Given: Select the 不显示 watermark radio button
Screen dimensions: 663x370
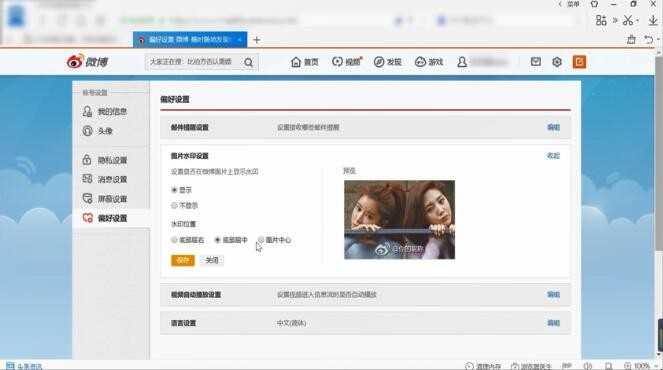Looking at the screenshot, I should coord(174,206).
